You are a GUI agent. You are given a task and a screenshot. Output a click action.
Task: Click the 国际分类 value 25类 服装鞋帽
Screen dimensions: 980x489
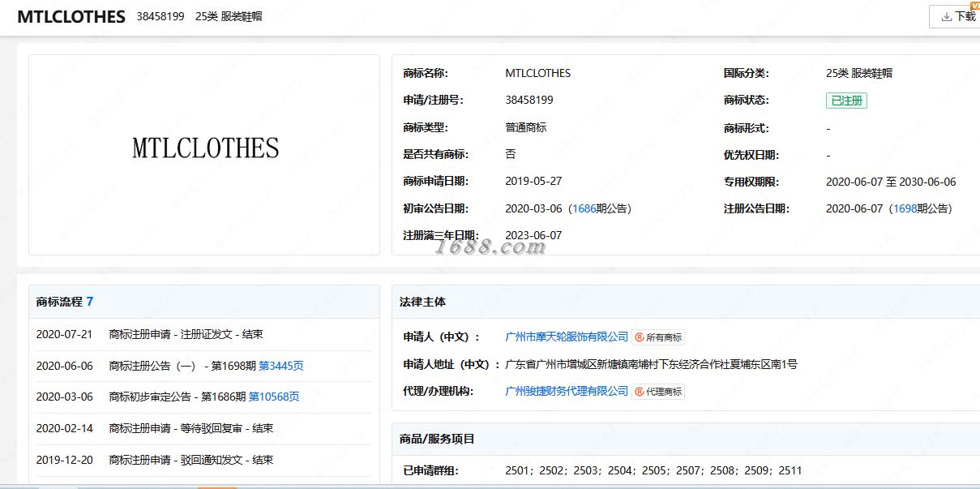[859, 73]
